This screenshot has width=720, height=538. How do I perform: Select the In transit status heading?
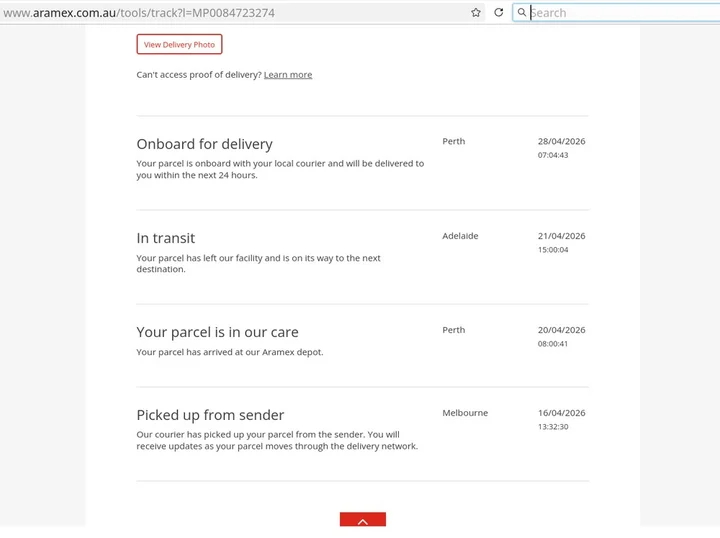(166, 238)
